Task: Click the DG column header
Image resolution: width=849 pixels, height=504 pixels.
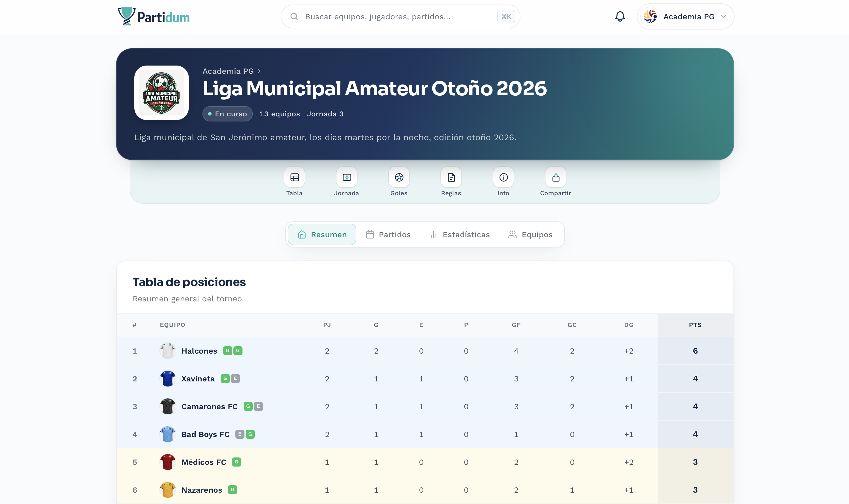Action: coord(628,325)
